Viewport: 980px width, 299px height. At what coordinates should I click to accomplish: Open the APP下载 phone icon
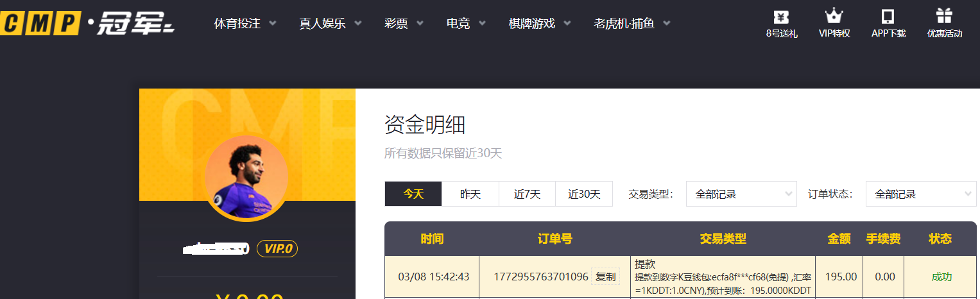(888, 17)
